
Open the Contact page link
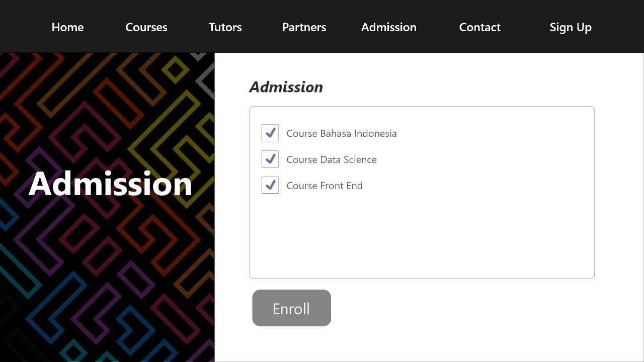479,27
